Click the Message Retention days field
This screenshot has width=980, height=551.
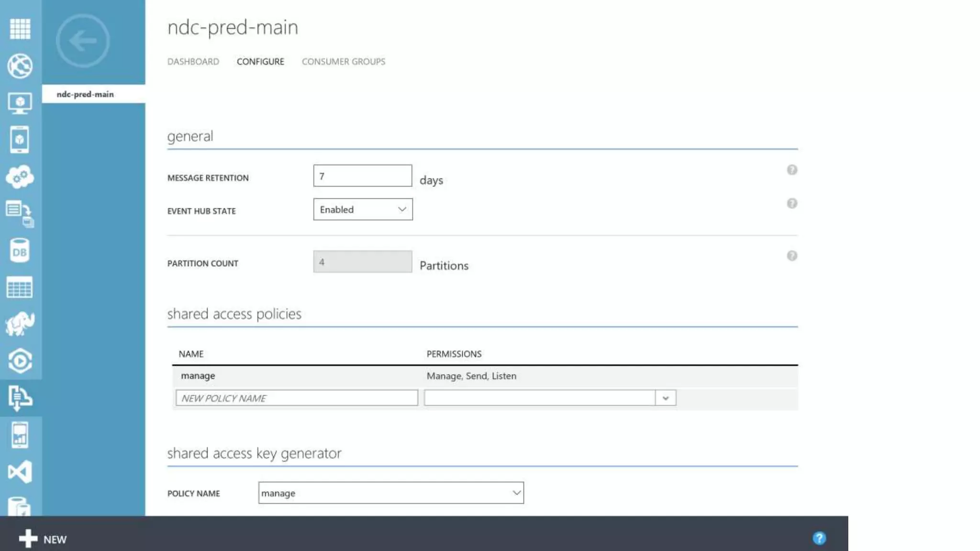pos(362,176)
